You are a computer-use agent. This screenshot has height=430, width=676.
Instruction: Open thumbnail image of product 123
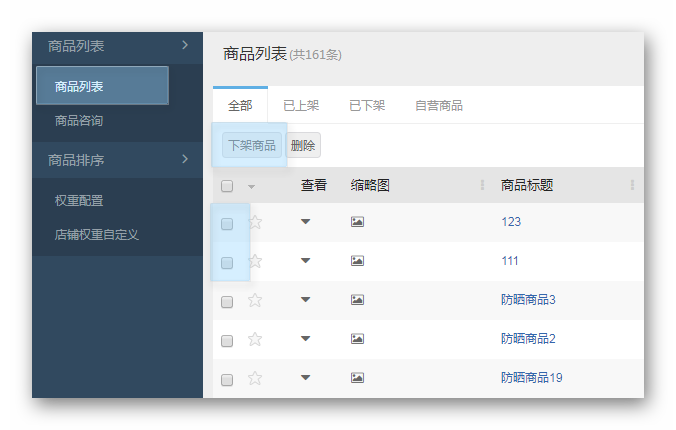(357, 222)
